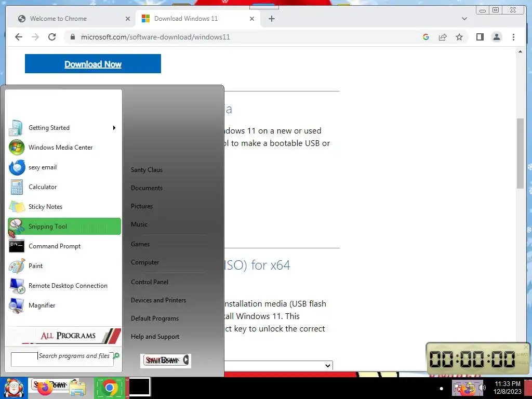The height and width of the screenshot is (399, 532).
Task: Open Remote Desktop Connection
Action: [x=64, y=286]
